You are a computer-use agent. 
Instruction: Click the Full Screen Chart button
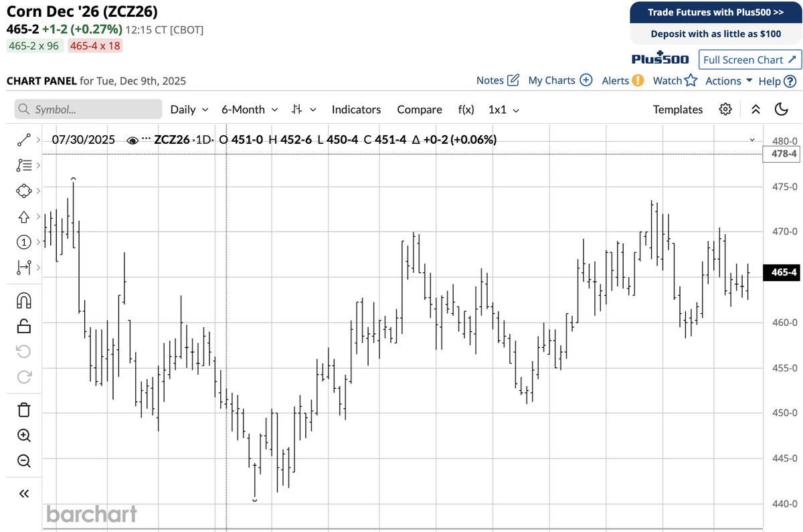[749, 60]
